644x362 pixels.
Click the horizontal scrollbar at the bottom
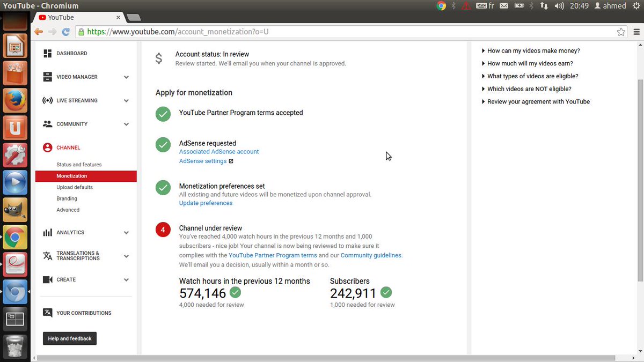point(327,358)
